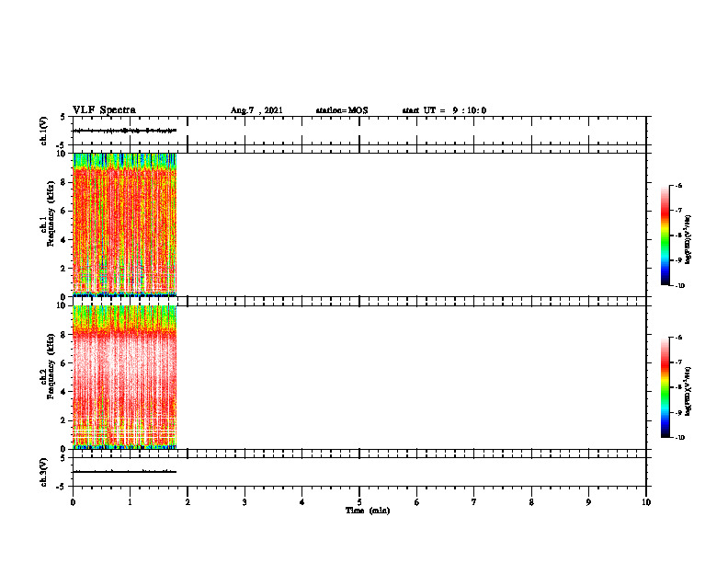Viewport: 728px width, 563px height.
Task: Click the ch.1 voltage waveform trace
Action: click(x=124, y=131)
